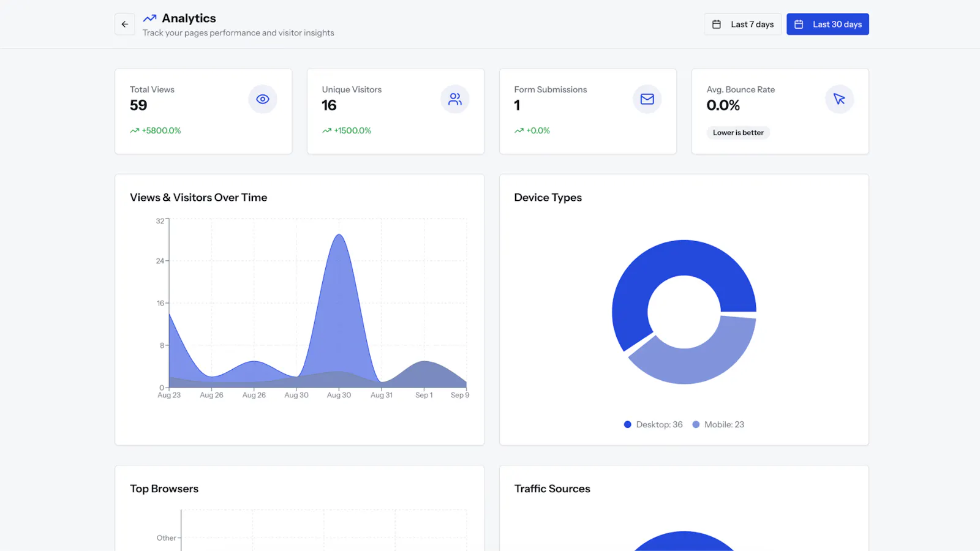The width and height of the screenshot is (980, 551).
Task: Click the Desktop: 36 legend label
Action: tap(659, 424)
